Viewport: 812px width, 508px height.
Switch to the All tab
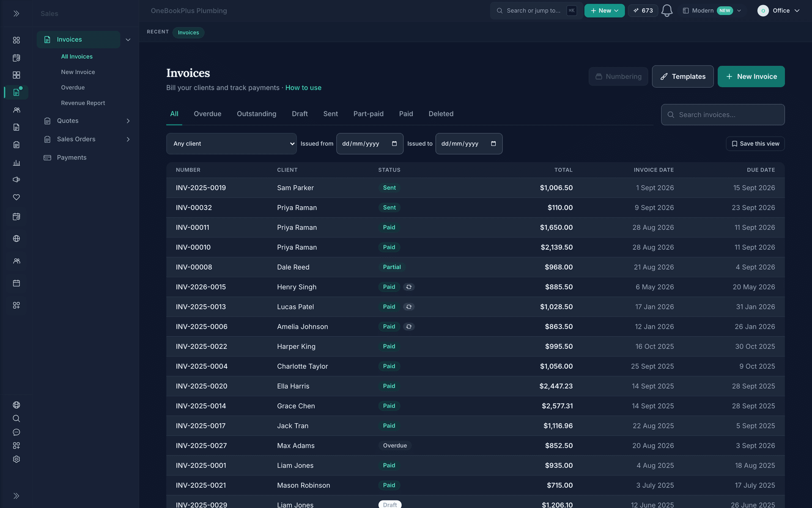pos(174,114)
